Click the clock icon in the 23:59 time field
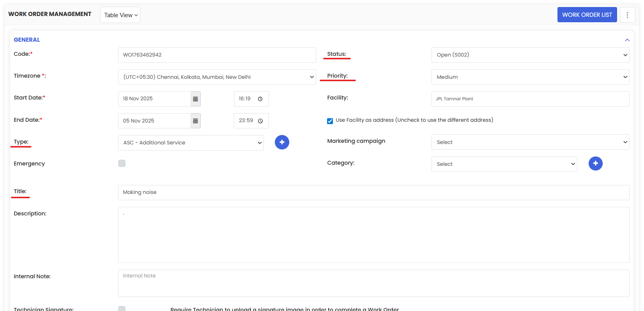Image resolution: width=644 pixels, height=311 pixels. (x=260, y=121)
